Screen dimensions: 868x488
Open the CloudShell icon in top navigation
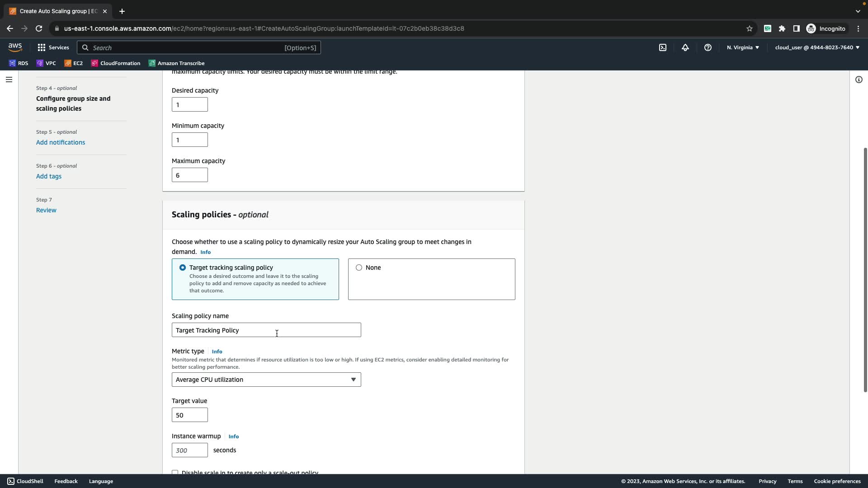pyautogui.click(x=663, y=47)
